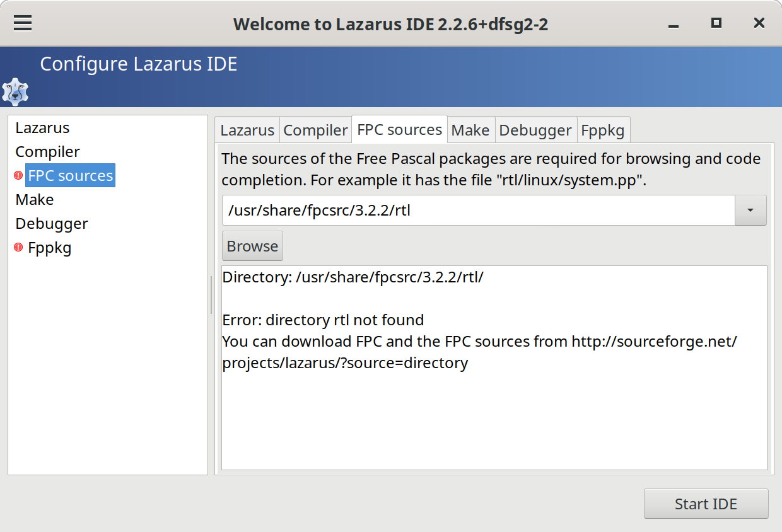Open the Debugger tab
Image resolution: width=782 pixels, height=532 pixels.
point(535,130)
